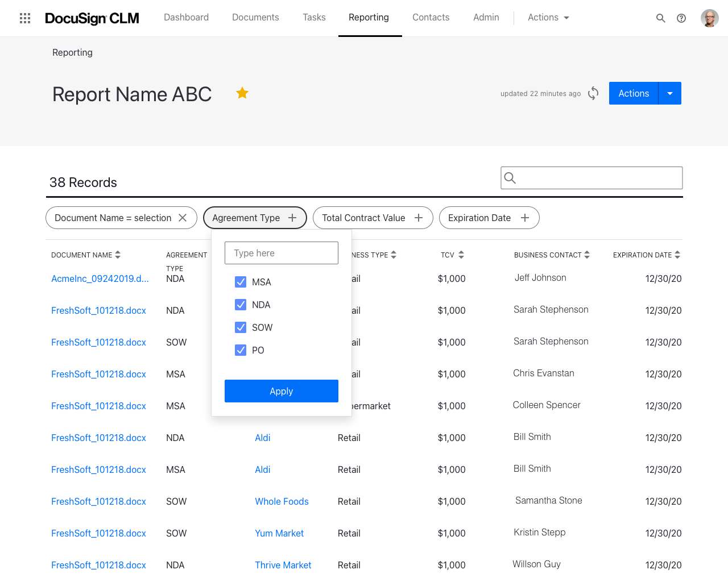The image size is (728, 582).
Task: Click the 38 Records heading
Action: (83, 182)
